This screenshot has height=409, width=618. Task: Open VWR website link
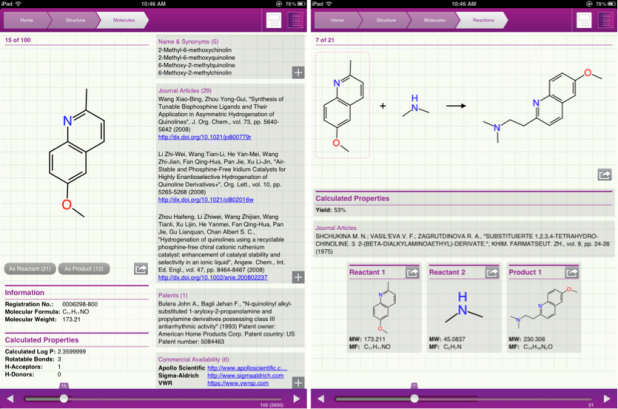click(x=238, y=383)
